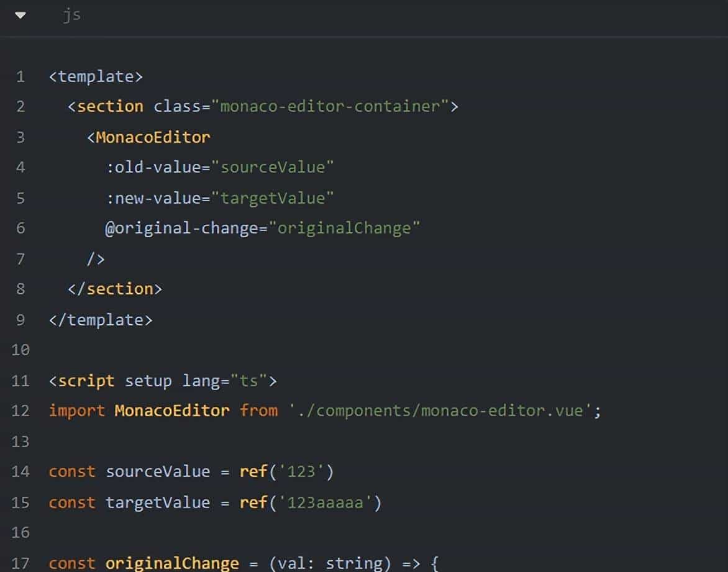
Task: Click ':old-value' attribute text
Action: (153, 167)
